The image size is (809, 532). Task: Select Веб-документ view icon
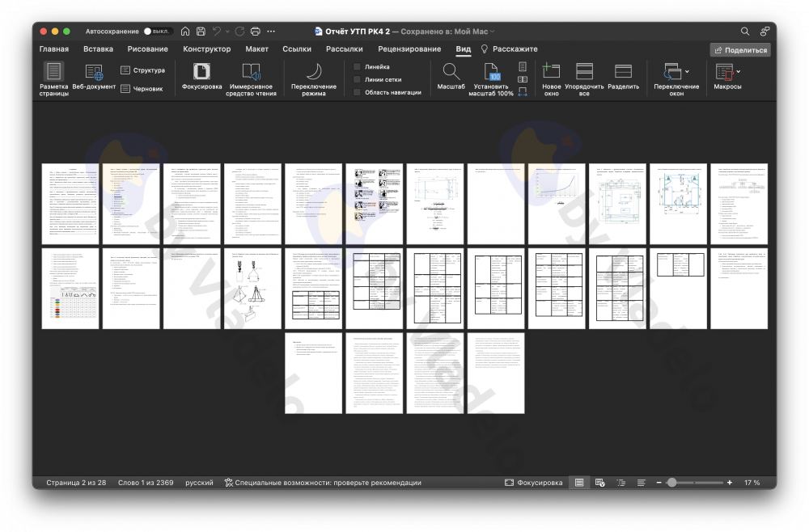pyautogui.click(x=94, y=71)
